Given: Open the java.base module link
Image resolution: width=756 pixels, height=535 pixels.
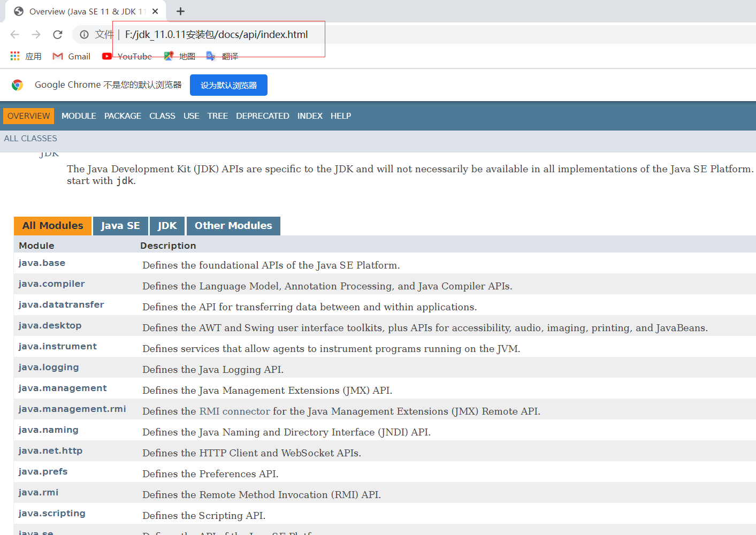Looking at the screenshot, I should [x=42, y=263].
